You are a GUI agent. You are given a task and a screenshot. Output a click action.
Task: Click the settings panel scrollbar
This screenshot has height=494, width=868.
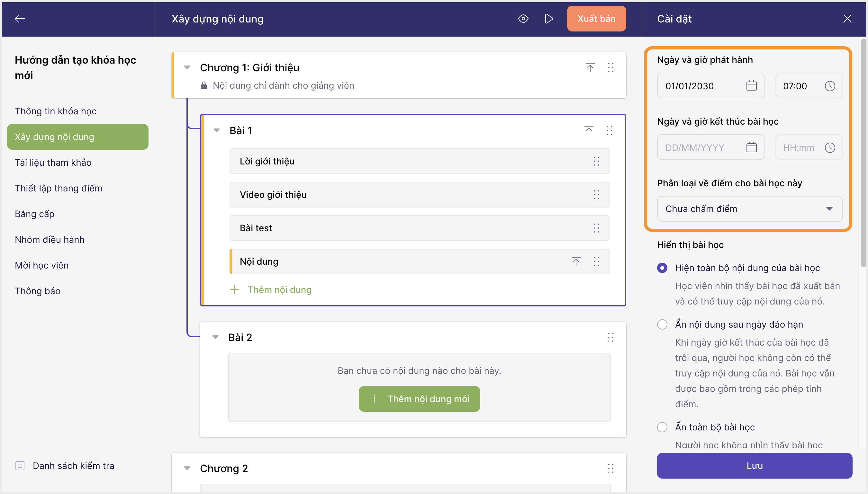pos(863,153)
